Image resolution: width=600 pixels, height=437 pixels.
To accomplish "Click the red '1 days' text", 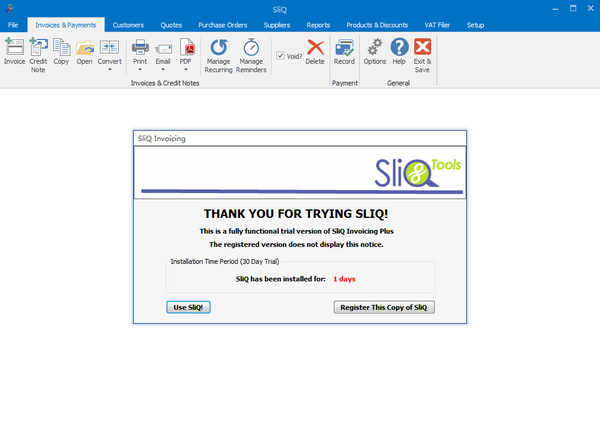I will (344, 279).
